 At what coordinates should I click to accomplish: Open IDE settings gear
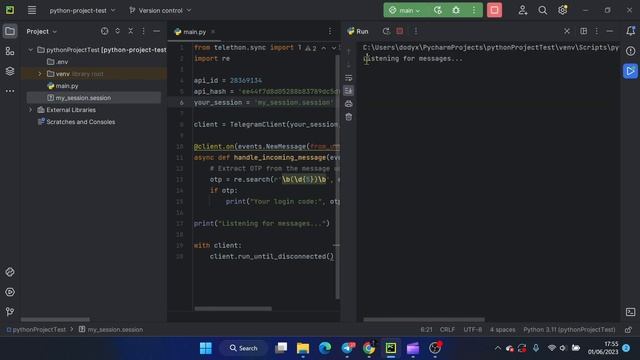click(562, 10)
